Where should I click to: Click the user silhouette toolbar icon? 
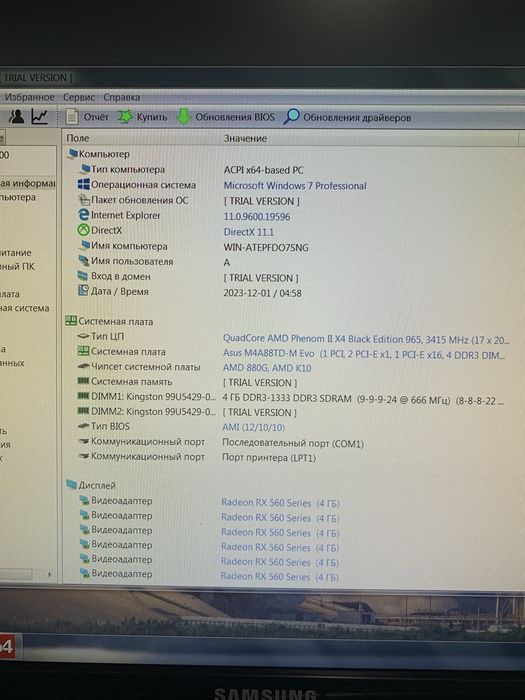[x=17, y=117]
